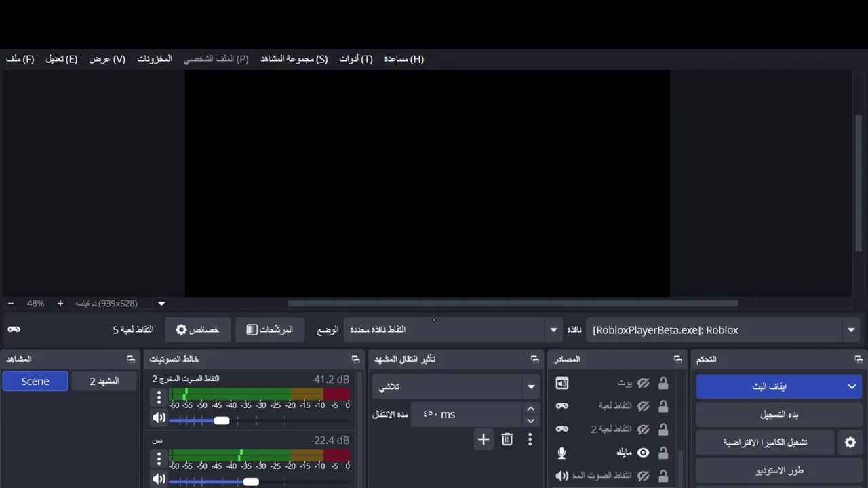
Task: Open virtual camera settings gear
Action: [850, 442]
